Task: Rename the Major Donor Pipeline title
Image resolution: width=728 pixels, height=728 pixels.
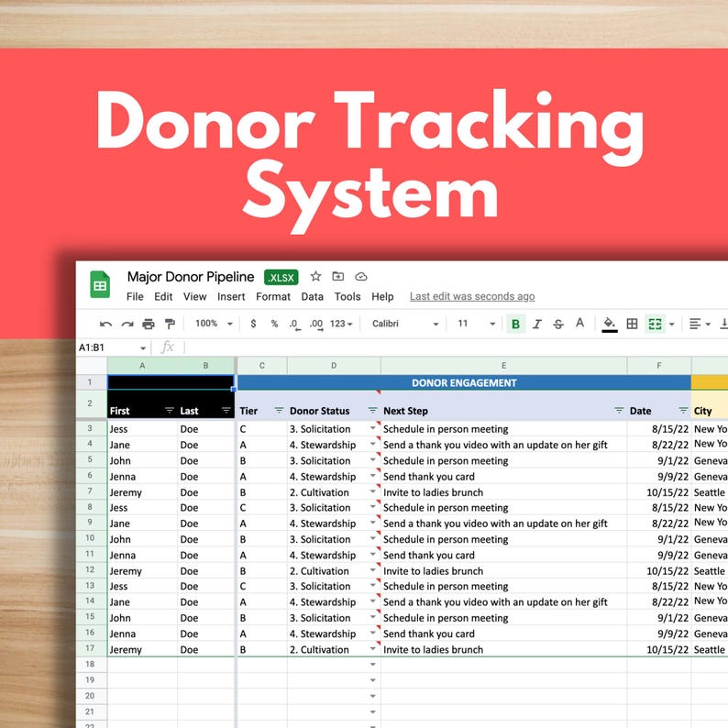Action: [x=191, y=277]
